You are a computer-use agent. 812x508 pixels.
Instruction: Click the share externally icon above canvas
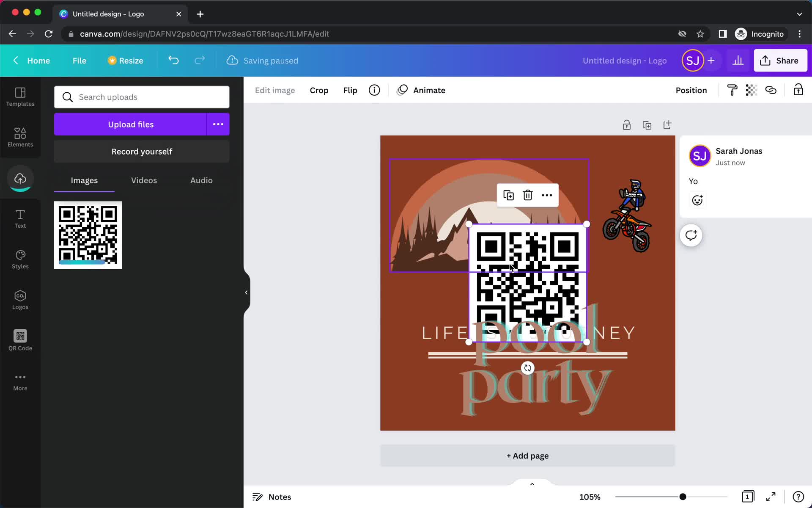click(x=667, y=124)
